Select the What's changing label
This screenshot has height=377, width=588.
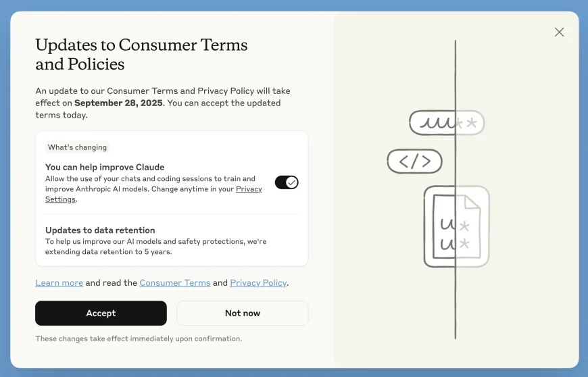tap(77, 147)
